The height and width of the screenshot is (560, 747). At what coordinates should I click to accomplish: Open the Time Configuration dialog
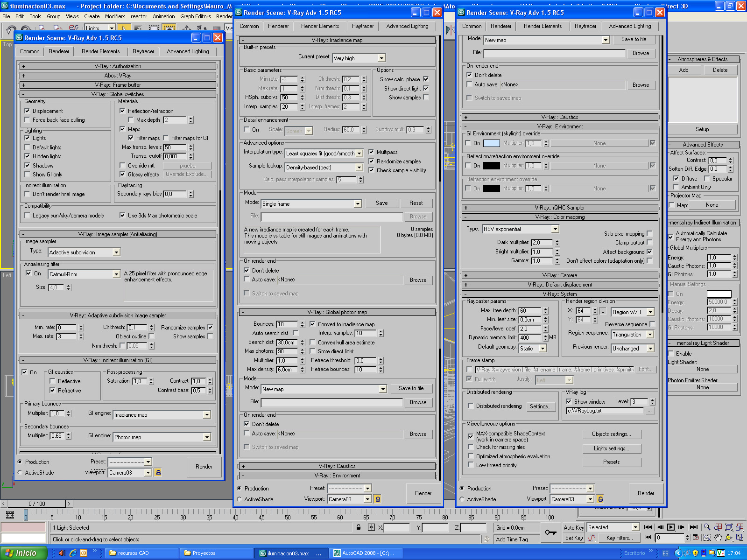coord(696,538)
